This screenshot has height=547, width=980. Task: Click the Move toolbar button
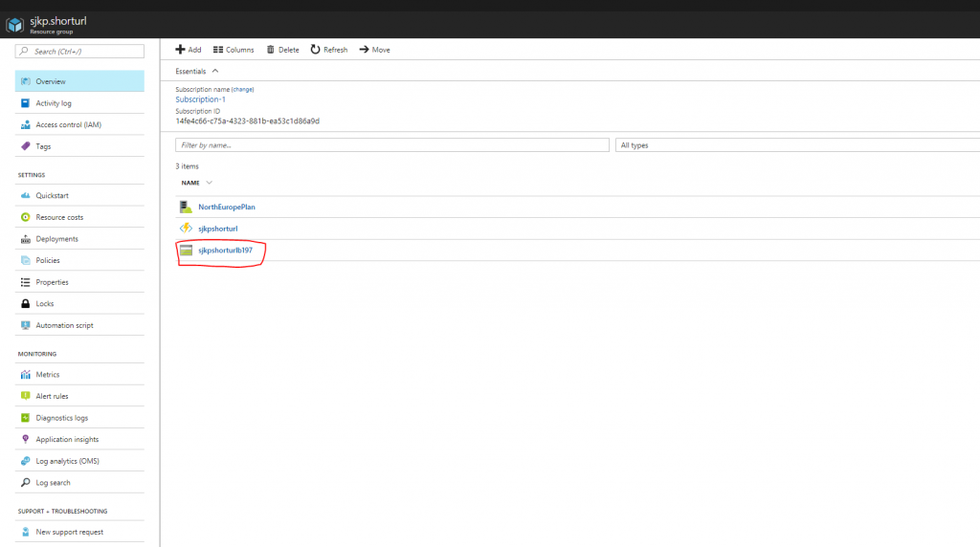click(x=374, y=50)
